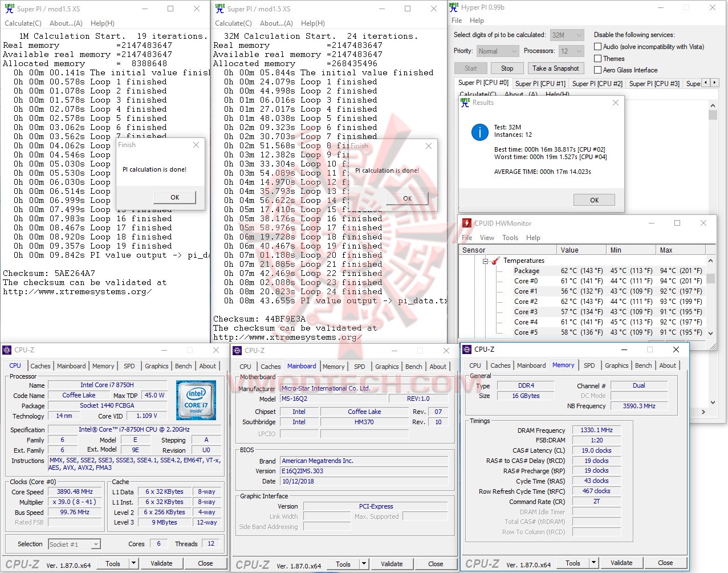Image resolution: width=728 pixels, height=573 pixels.
Task: Open Tools dropdown arrow in left CPU-Z
Action: click(x=133, y=563)
